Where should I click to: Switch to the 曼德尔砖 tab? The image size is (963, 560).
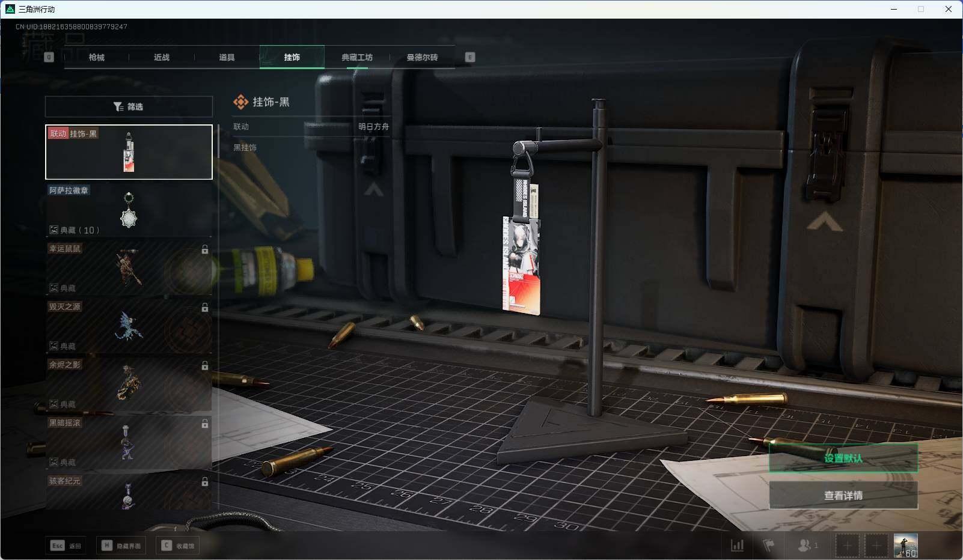pos(422,57)
